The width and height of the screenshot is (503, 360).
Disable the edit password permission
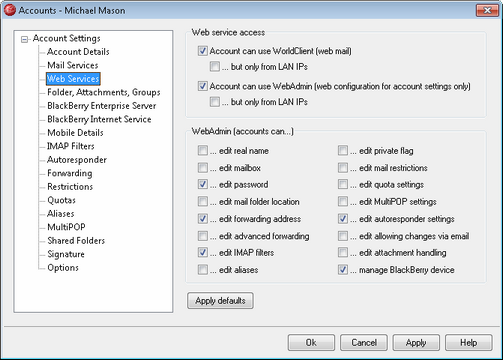(202, 184)
